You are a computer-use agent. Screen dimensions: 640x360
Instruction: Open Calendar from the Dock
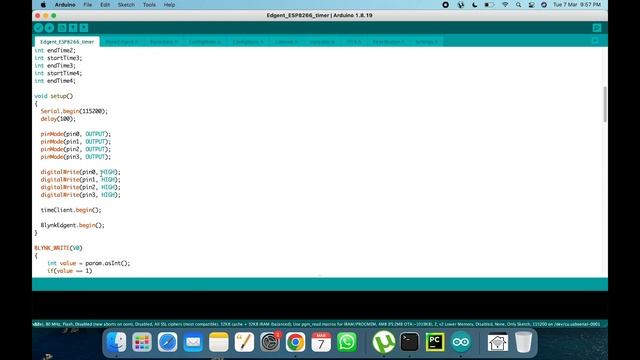pyautogui.click(x=321, y=342)
